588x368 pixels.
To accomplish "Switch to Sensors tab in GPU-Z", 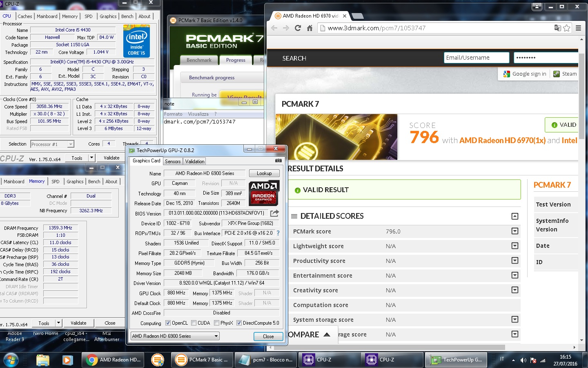I will (x=173, y=162).
